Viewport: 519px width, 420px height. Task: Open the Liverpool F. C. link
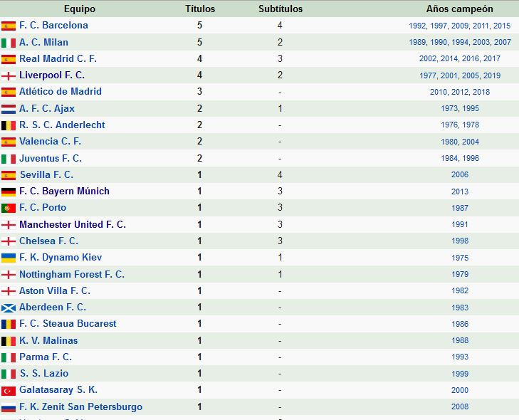52,75
